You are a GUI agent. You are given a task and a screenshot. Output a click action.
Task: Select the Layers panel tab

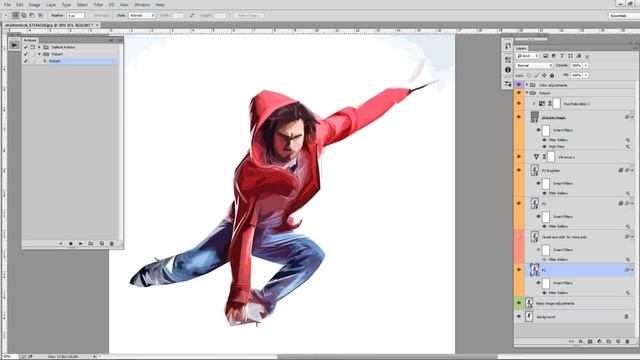[521, 48]
